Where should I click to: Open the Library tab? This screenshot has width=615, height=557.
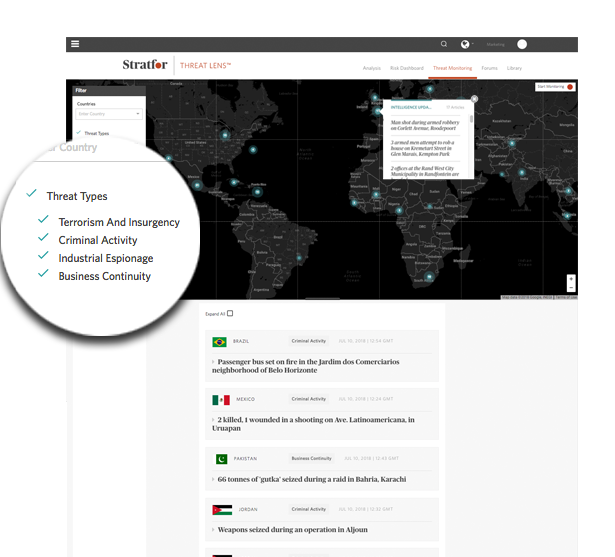point(514,68)
